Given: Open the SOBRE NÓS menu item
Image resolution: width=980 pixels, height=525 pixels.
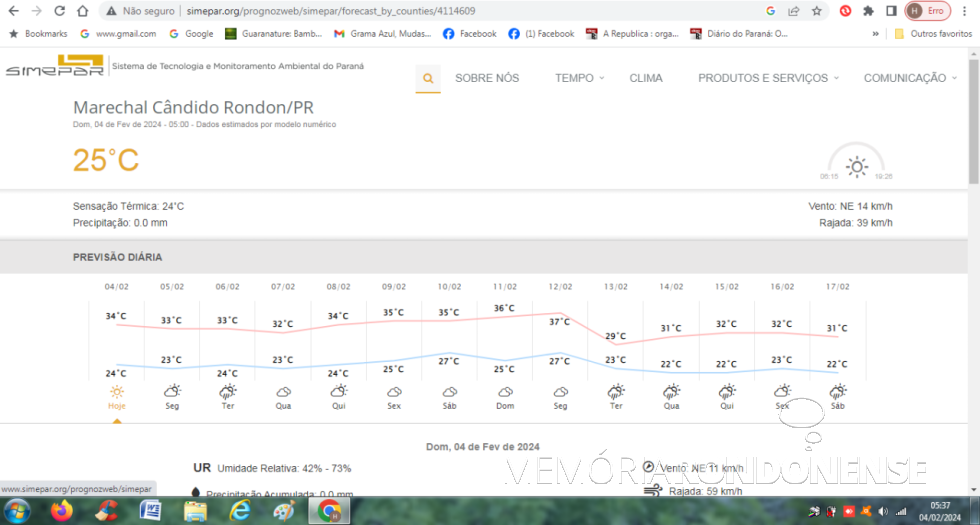Looking at the screenshot, I should click(x=487, y=78).
